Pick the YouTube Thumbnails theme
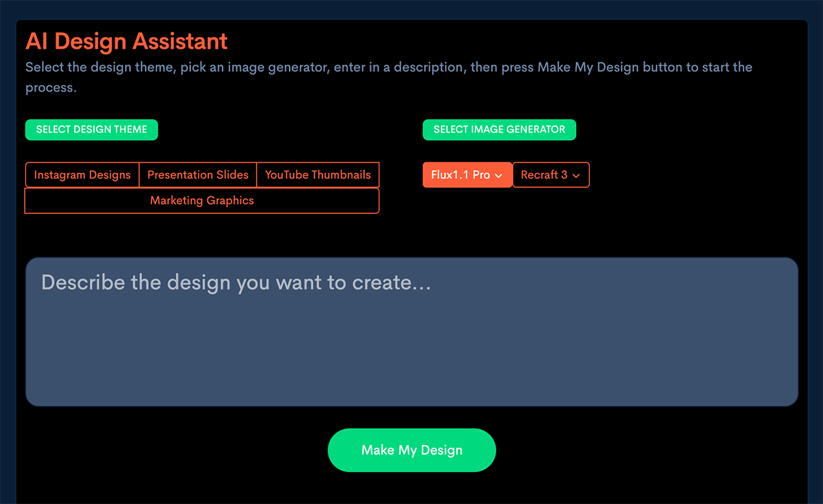823x504 pixels. 318,175
